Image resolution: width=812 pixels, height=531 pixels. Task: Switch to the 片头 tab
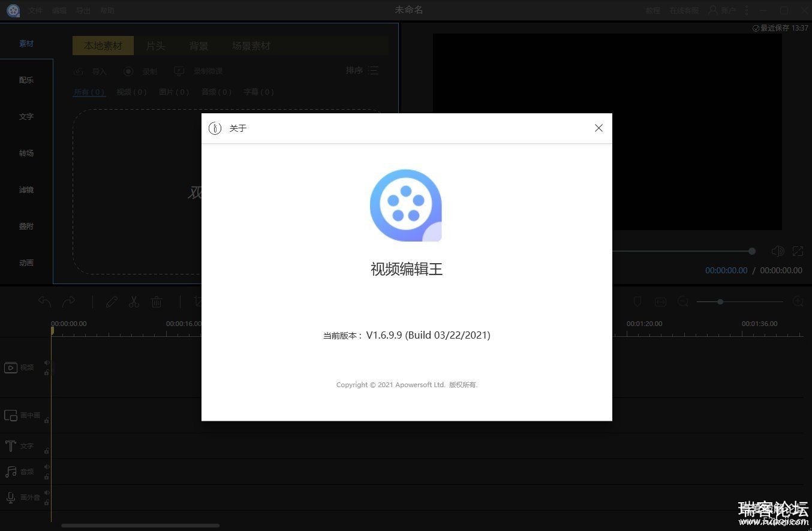click(x=155, y=46)
